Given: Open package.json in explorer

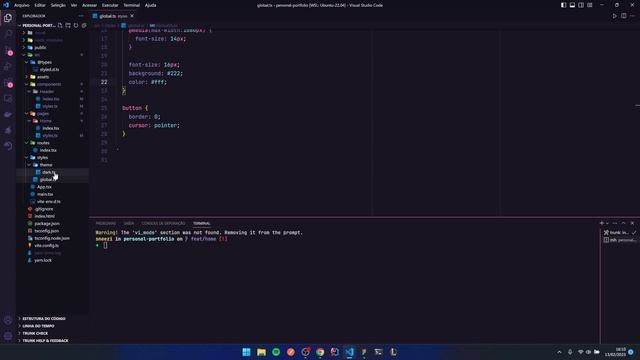Looking at the screenshot, I should [47, 224].
